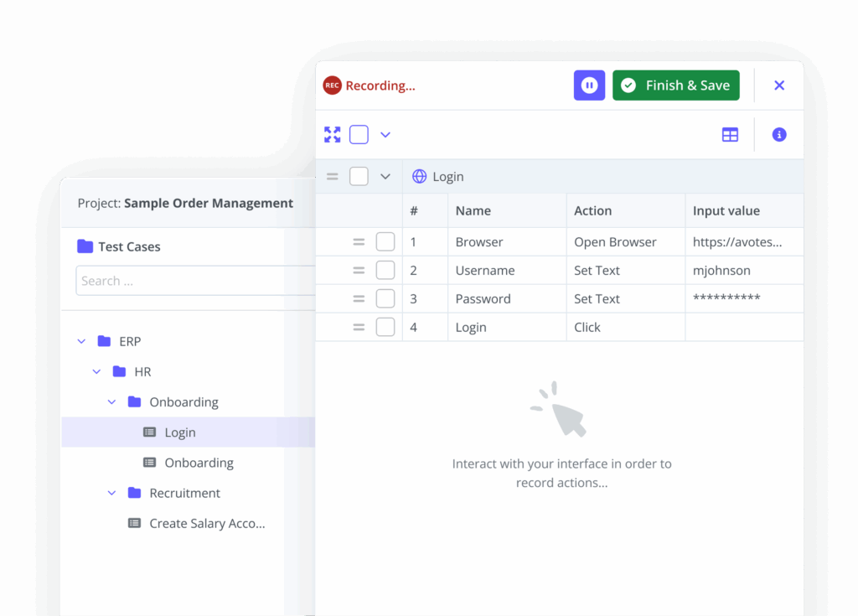
Task: Click drag handle icon of Login group header
Action: tap(333, 177)
